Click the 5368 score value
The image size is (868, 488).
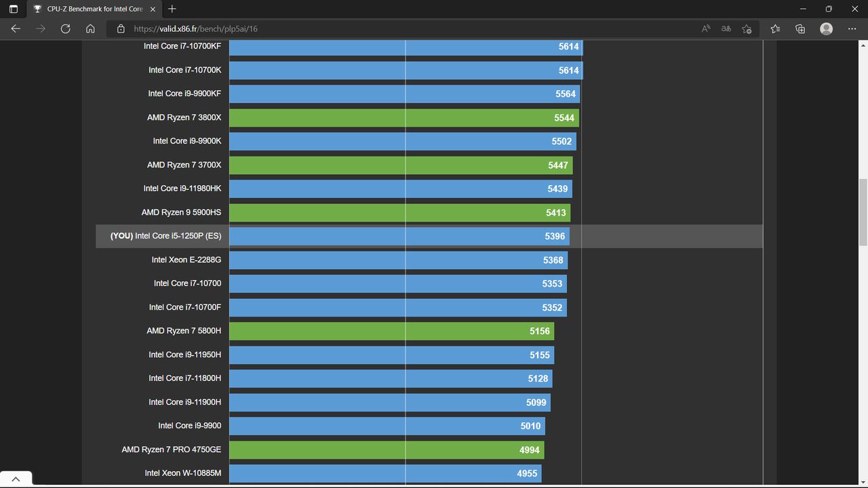[553, 260]
